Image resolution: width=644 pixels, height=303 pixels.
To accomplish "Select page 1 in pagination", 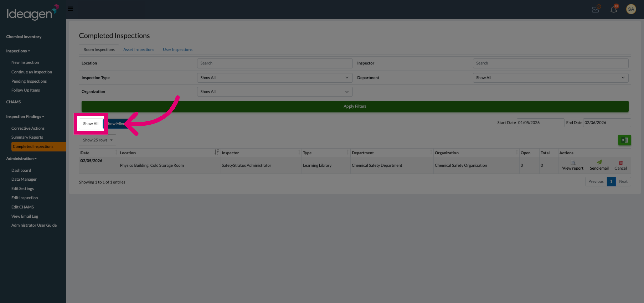I will coord(611,182).
